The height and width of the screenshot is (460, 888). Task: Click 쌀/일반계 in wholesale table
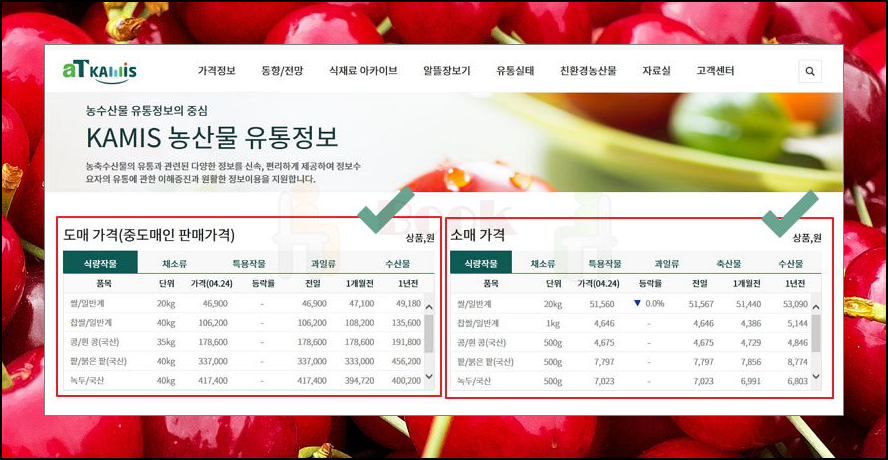[x=87, y=303]
